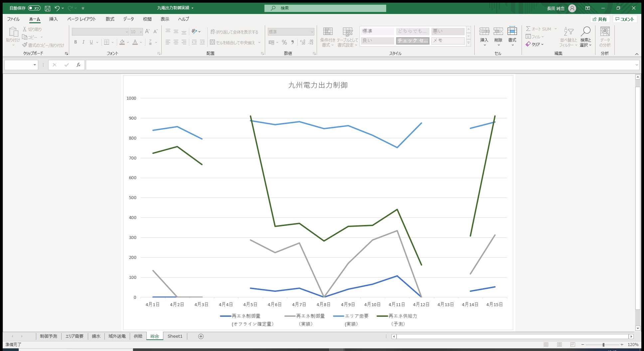Click the Decrease decimal icon
The image size is (644, 351).
coord(311,42)
